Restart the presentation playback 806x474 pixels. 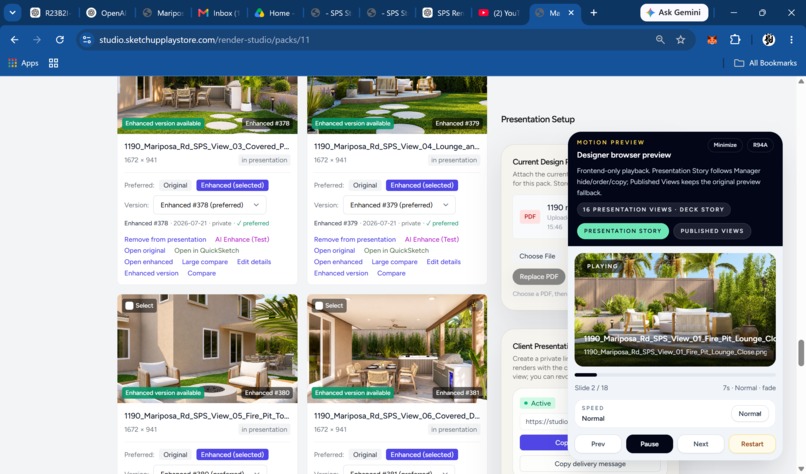(752, 444)
